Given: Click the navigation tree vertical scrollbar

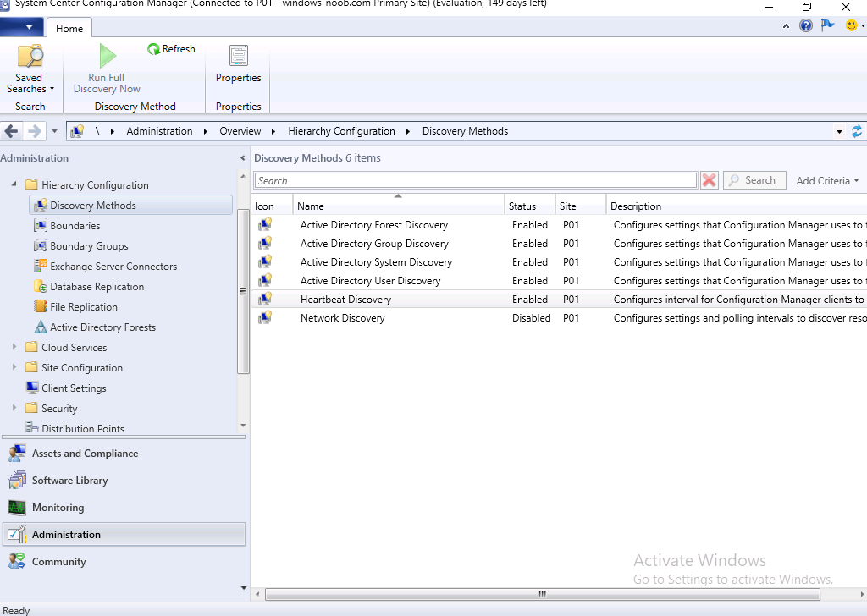Looking at the screenshot, I should click(x=243, y=291).
